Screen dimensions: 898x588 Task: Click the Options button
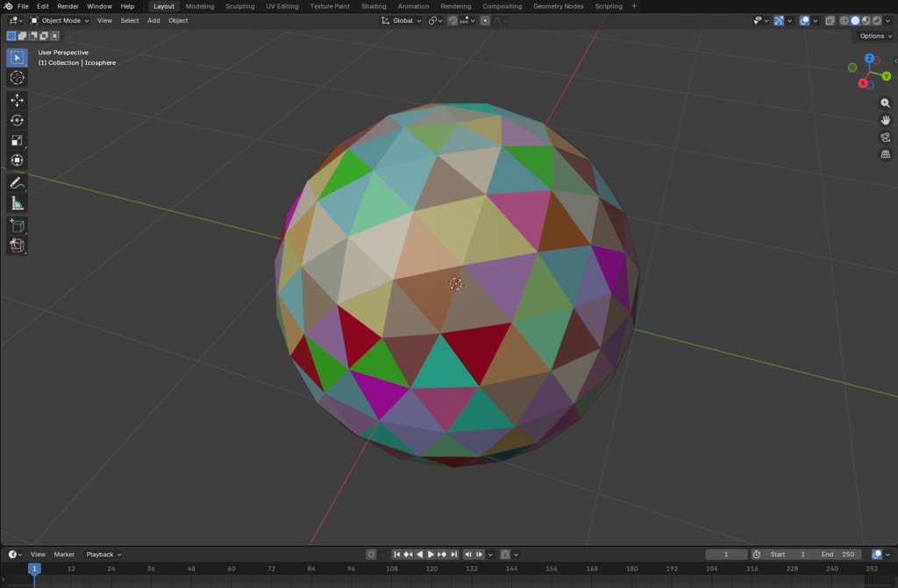pyautogui.click(x=873, y=35)
